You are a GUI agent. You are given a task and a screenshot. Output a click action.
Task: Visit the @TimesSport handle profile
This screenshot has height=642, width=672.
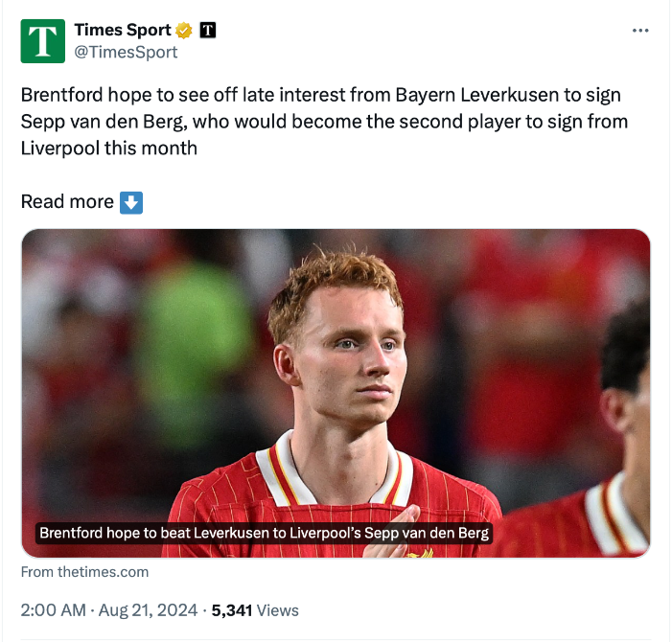pos(126,53)
